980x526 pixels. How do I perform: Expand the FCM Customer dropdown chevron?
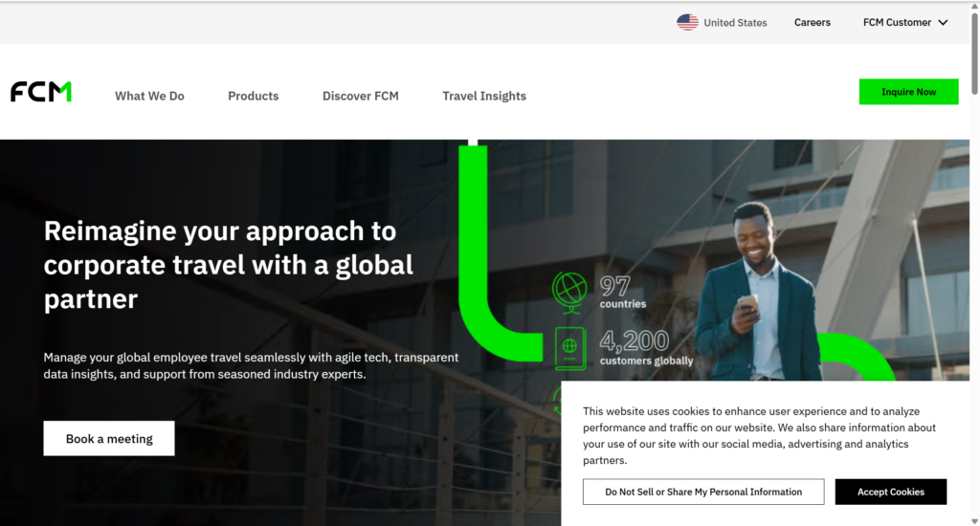point(943,23)
